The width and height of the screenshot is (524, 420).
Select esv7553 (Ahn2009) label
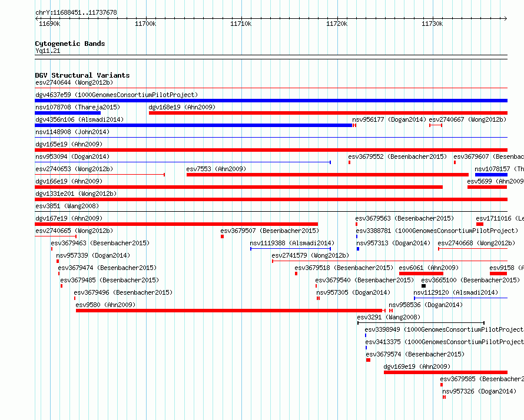216,169
